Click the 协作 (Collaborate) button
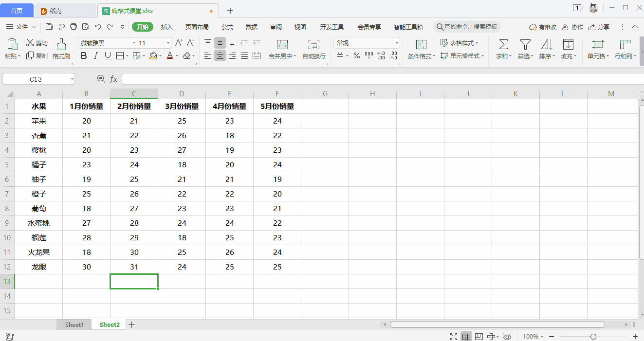The height and width of the screenshot is (341, 644). (x=572, y=27)
